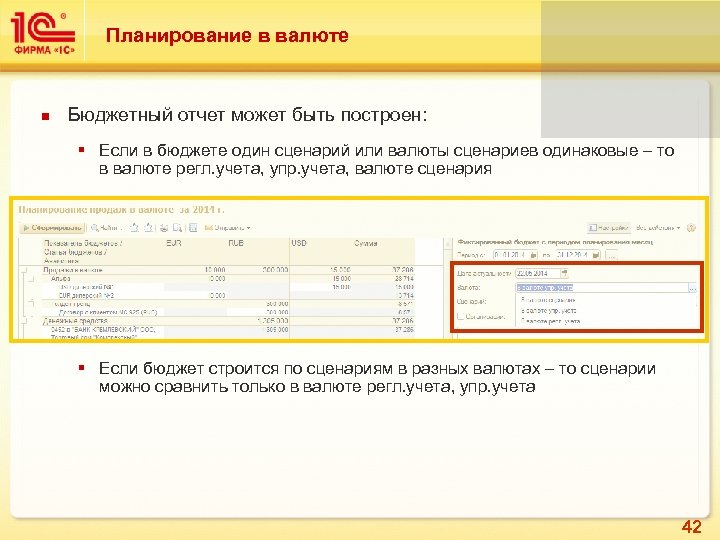The image size is (720, 540).
Task: Open the Отправить dropdown
Action: click(228, 228)
